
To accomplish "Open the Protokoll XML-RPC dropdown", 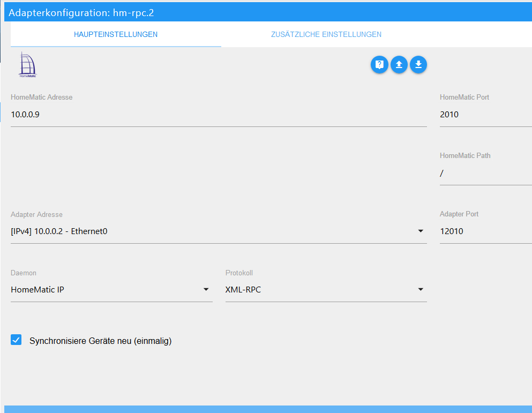I will [x=326, y=290].
